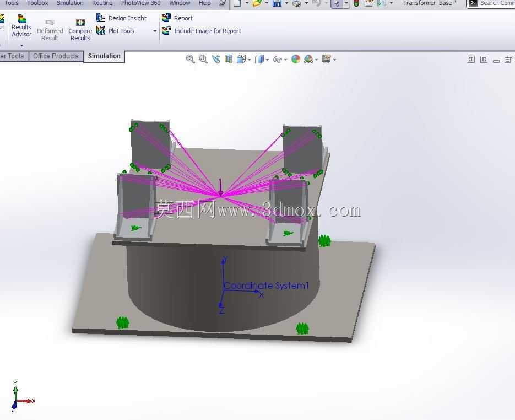515x420 pixels.
Task: Click the Deformed Result button
Action: [x=50, y=30]
